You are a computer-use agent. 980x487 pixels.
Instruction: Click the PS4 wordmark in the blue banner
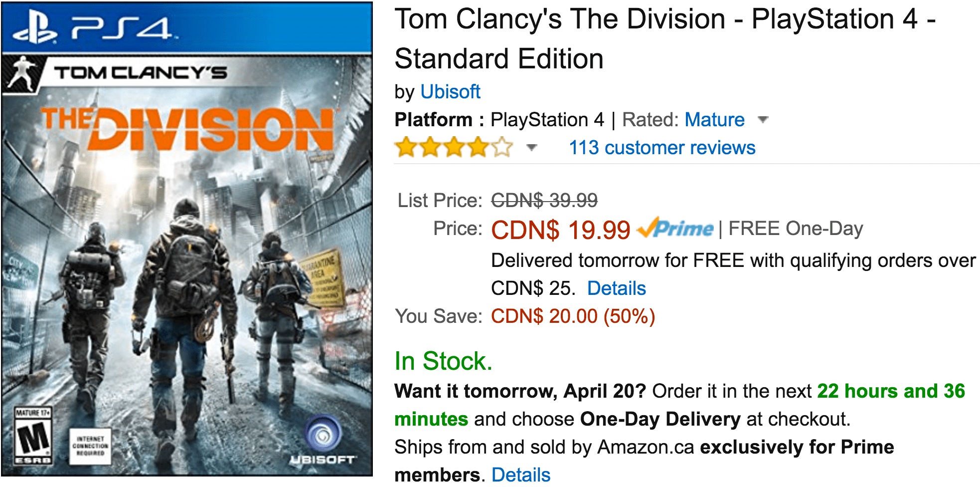122,28
